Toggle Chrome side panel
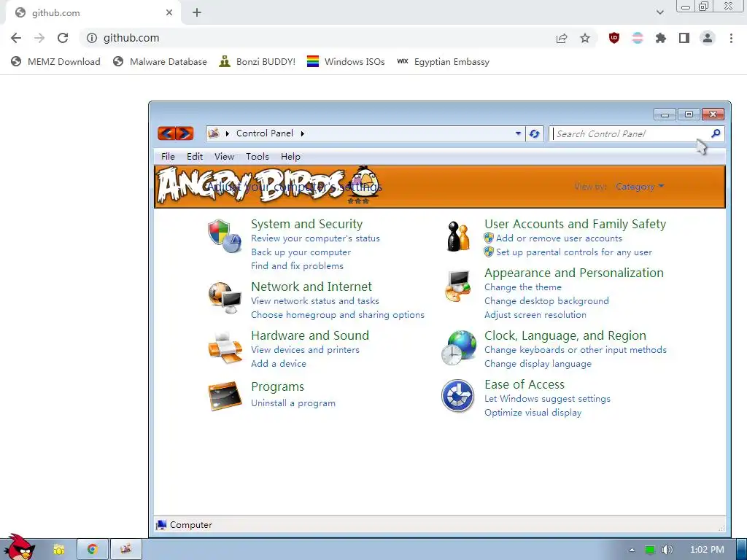 coord(684,38)
